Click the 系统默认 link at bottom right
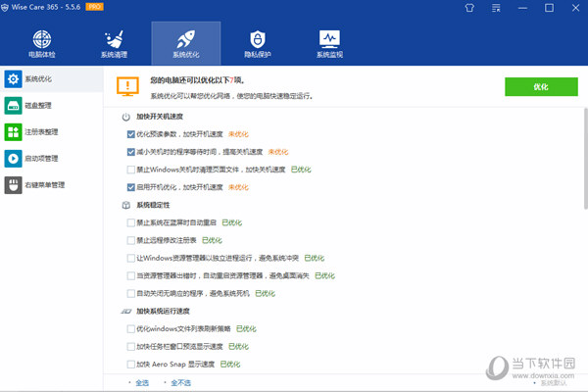 coord(554,383)
